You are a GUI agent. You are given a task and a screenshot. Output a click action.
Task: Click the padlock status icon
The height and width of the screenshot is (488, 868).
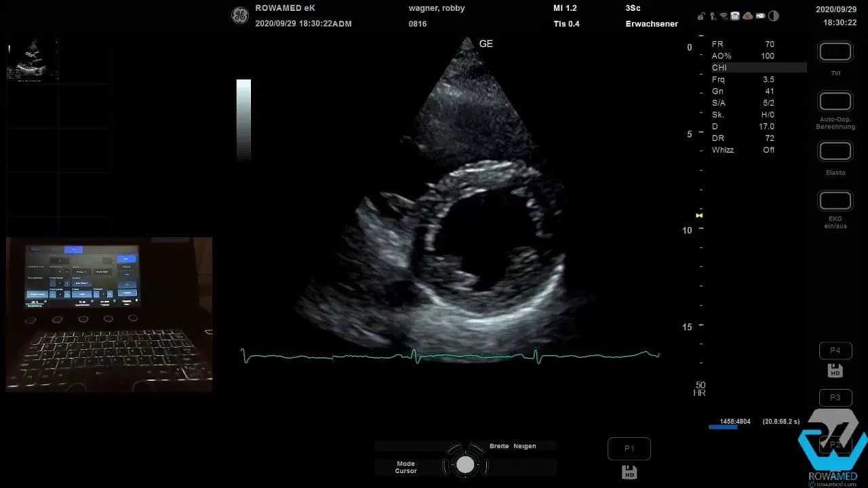(701, 16)
